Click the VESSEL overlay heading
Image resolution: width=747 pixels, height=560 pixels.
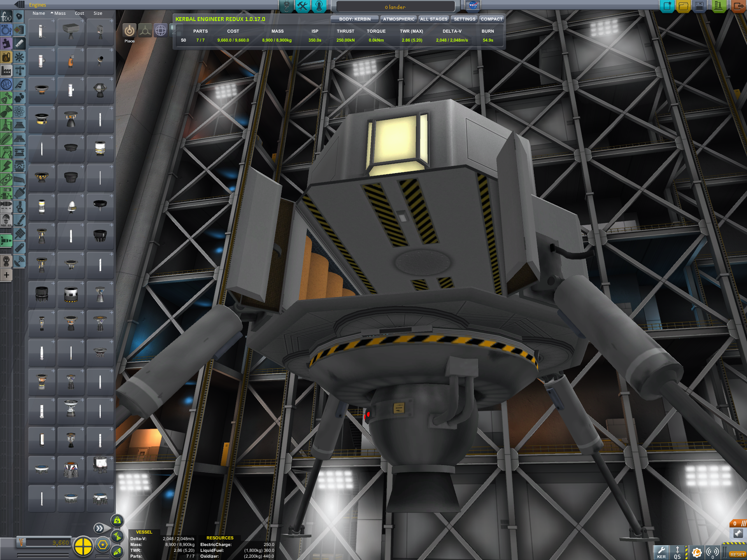tap(144, 532)
